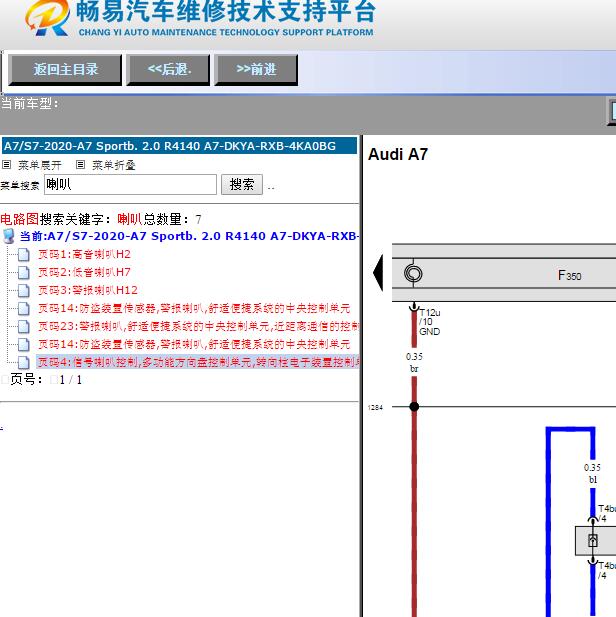Click the Audi A7 diagram title

pos(398,154)
